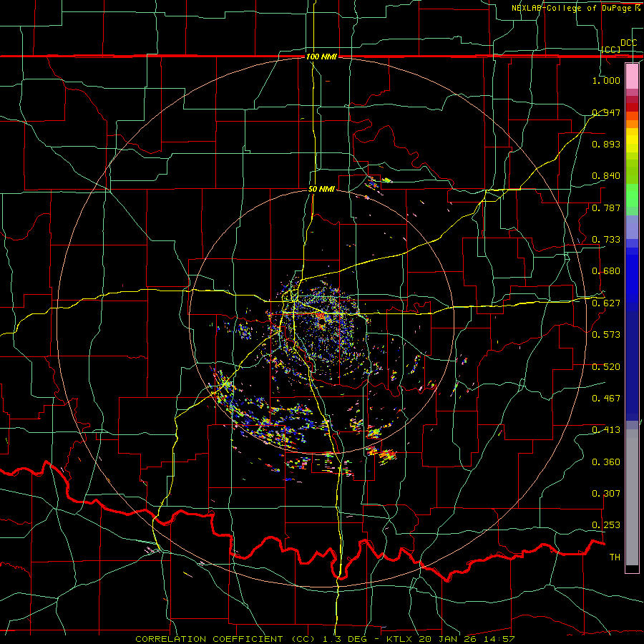Screen dimensions: 644x644
Task: Click the 1.000 color scale value
Action: (x=606, y=80)
